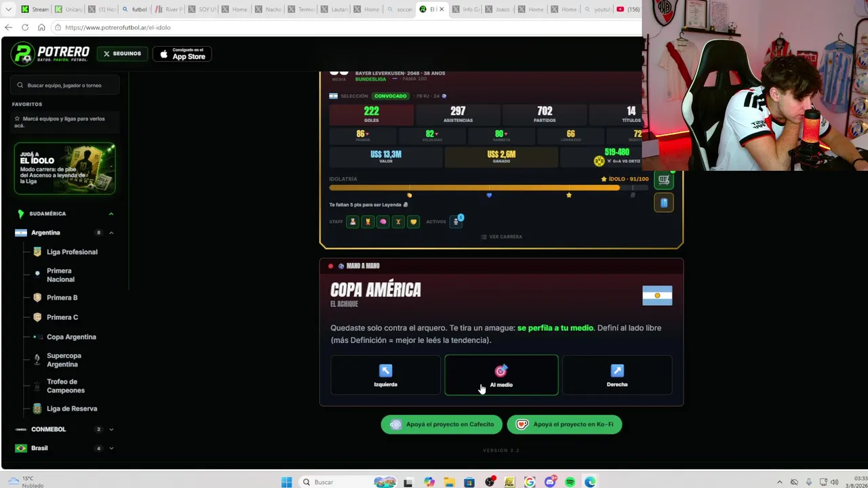Open Spotify from the taskbar
868x488 pixels.
pyautogui.click(x=570, y=482)
